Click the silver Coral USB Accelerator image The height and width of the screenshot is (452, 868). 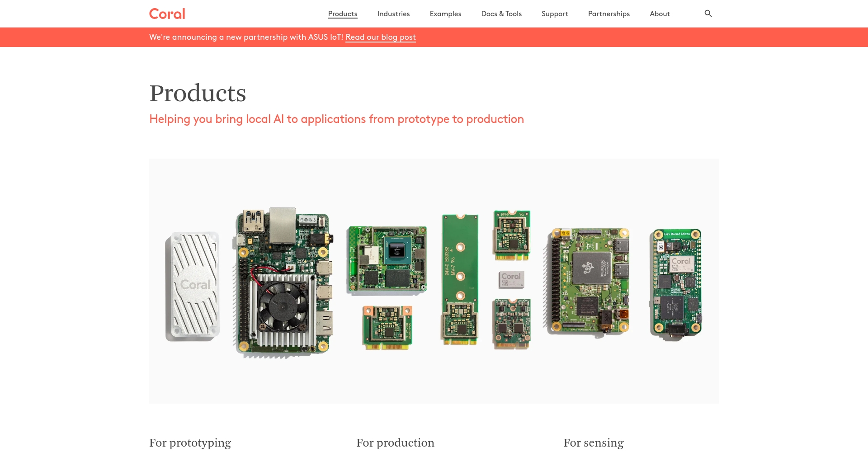[x=193, y=287]
